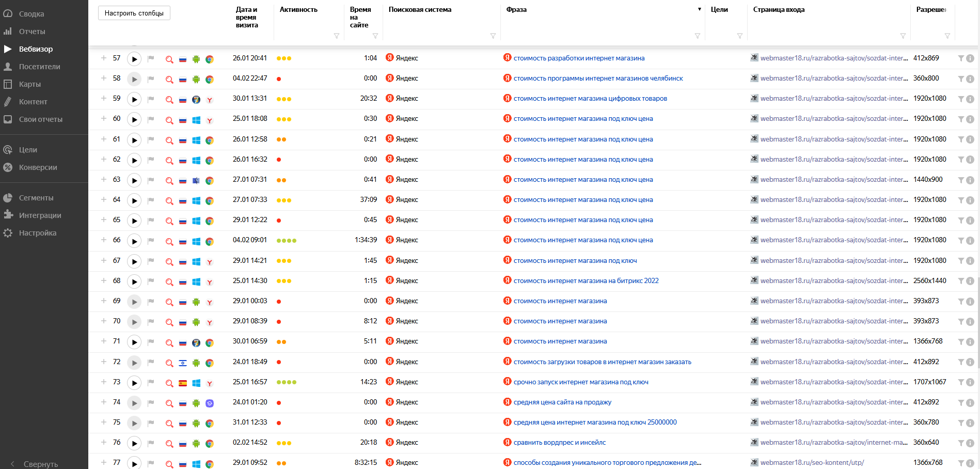This screenshot has height=469, width=980.
Task: Toggle the flag marker on row 66
Action: coord(151,241)
